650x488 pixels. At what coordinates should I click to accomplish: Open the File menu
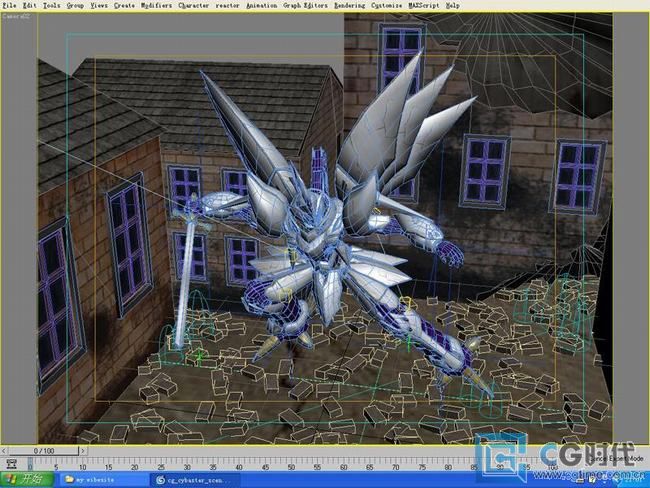(x=9, y=5)
